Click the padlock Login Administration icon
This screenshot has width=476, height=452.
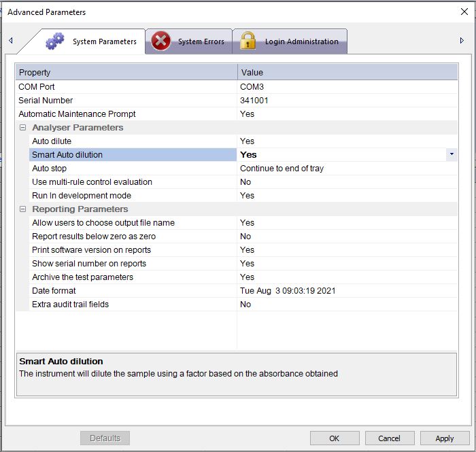[x=248, y=41]
